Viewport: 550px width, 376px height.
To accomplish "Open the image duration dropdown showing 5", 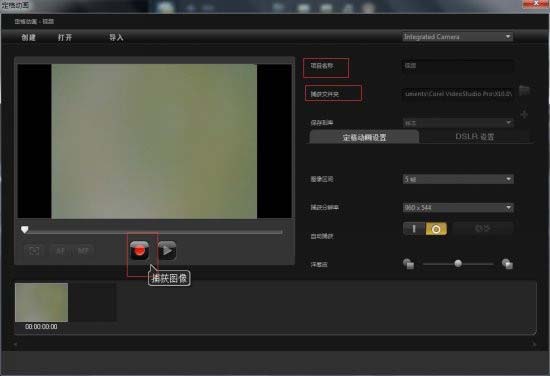I will point(458,179).
